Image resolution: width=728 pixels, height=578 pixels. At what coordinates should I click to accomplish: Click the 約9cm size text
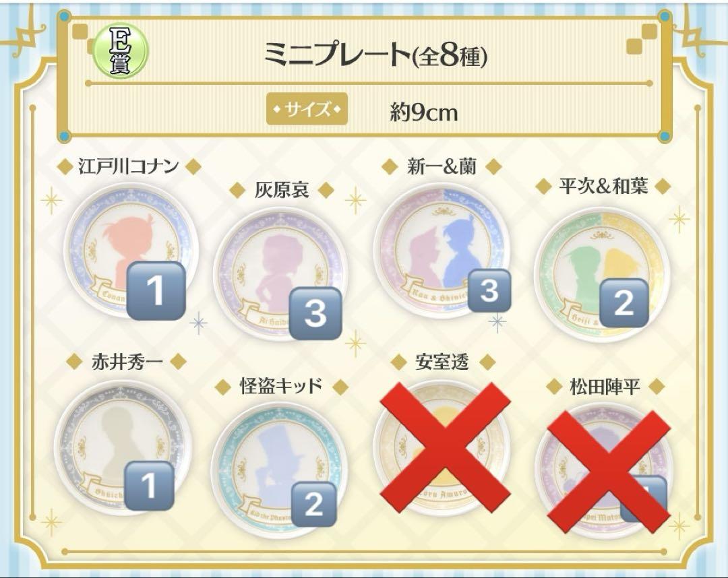coord(424,113)
